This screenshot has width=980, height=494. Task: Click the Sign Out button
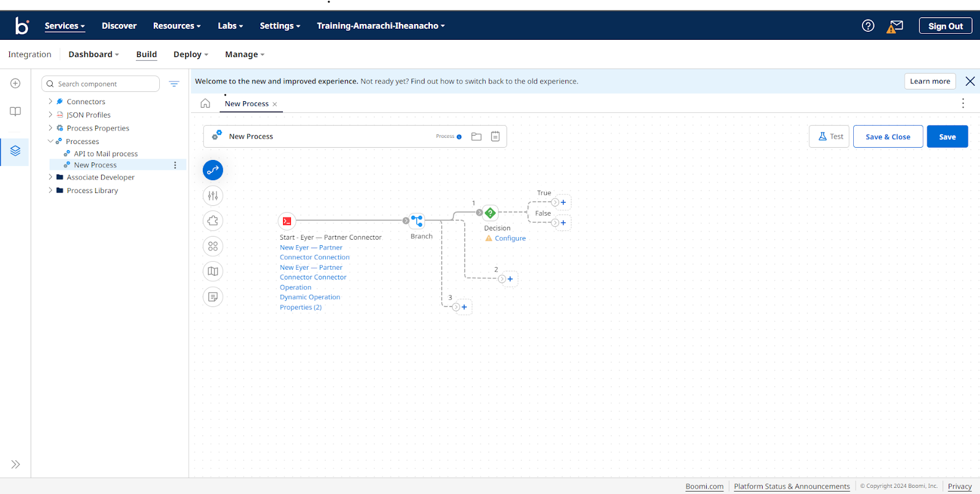click(x=945, y=26)
